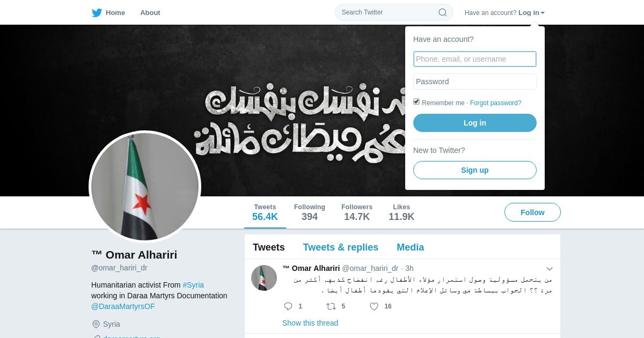Expand the Log in dropdown caret

click(x=543, y=13)
